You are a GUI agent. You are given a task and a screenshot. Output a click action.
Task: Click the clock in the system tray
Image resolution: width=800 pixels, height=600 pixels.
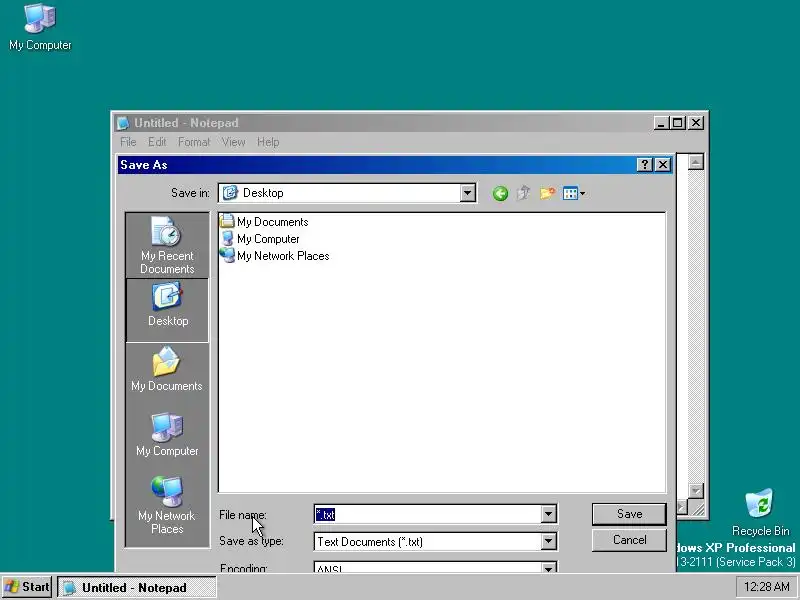click(767, 587)
